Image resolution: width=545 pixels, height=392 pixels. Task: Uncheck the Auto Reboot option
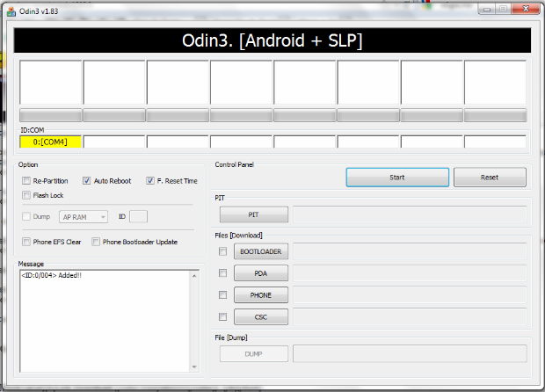(x=86, y=181)
